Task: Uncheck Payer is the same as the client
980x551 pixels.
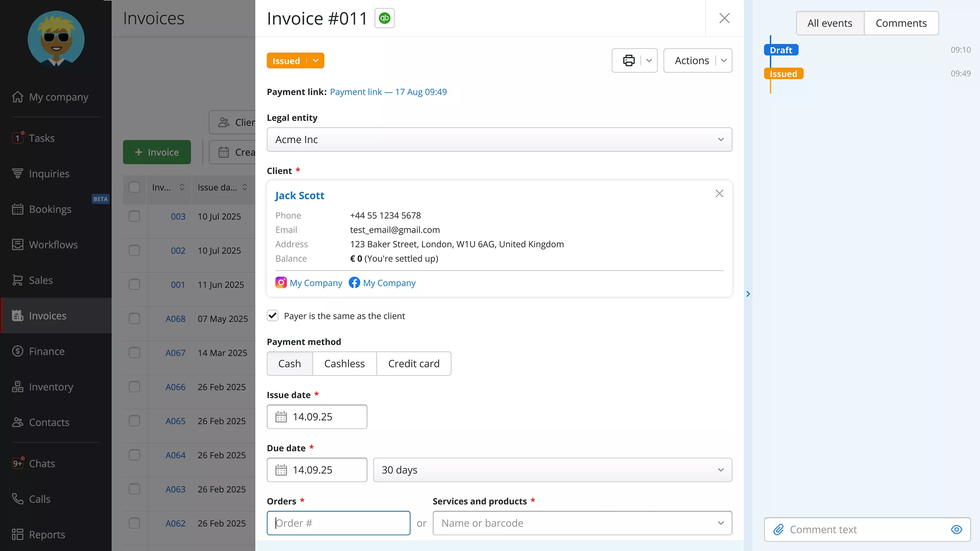Action: (272, 316)
